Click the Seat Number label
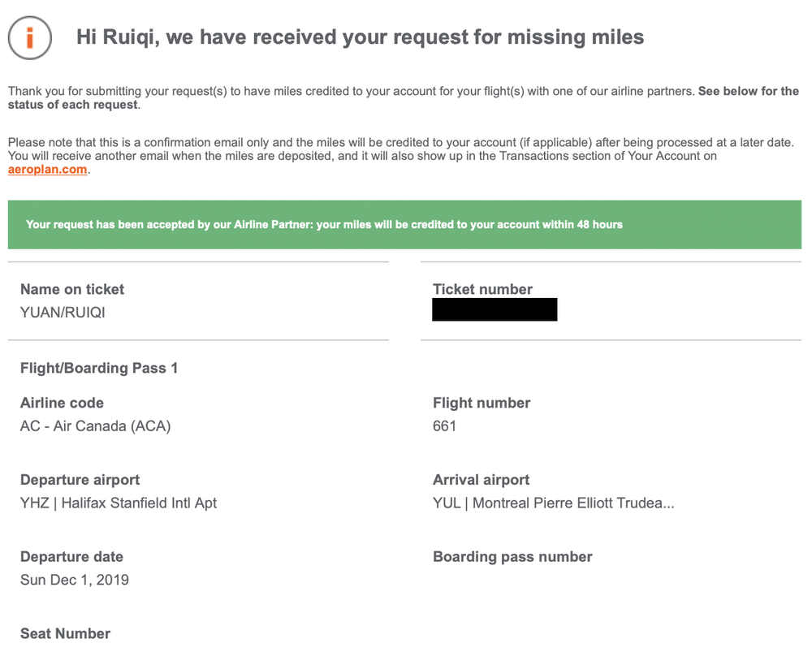This screenshot has width=812, height=652. click(x=65, y=634)
